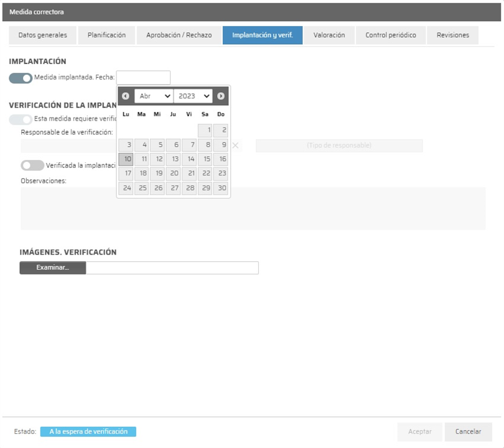Open the 'Valoración' tab
The width and height of the screenshot is (504, 448).
click(x=329, y=35)
